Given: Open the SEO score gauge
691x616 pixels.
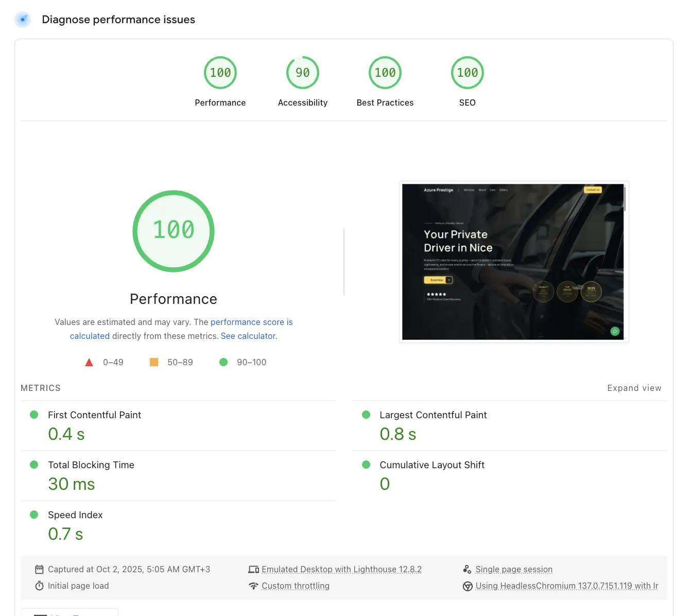Looking at the screenshot, I should coord(468,73).
